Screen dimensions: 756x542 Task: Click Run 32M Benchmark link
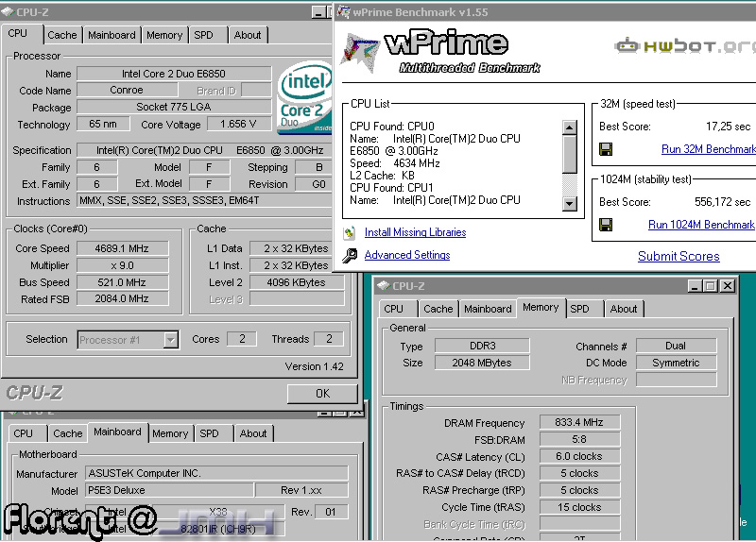(708, 149)
